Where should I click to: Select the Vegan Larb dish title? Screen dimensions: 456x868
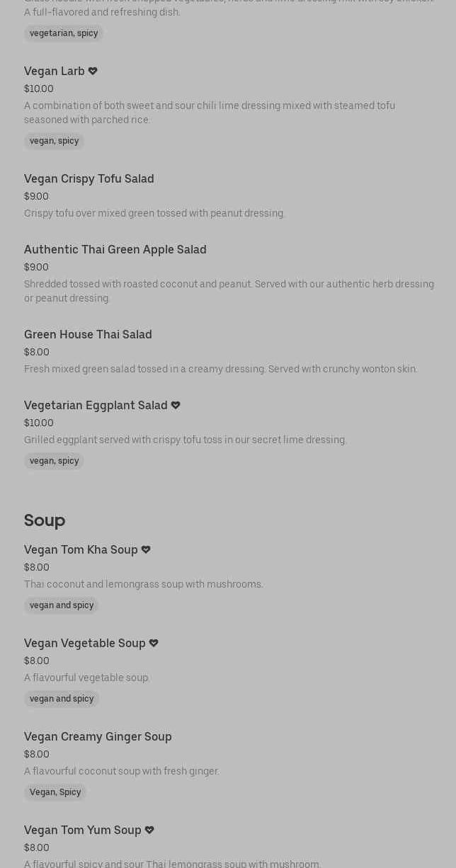[55, 71]
